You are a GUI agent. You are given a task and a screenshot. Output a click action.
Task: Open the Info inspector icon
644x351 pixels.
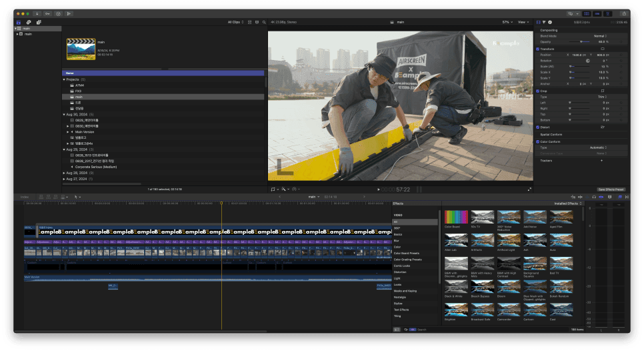click(x=550, y=22)
